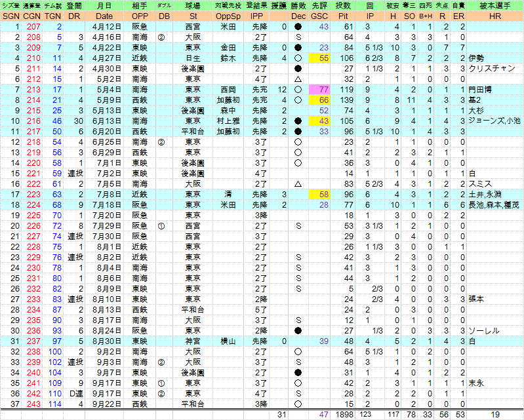Click the yellow GSC cell 66

[x=319, y=100]
